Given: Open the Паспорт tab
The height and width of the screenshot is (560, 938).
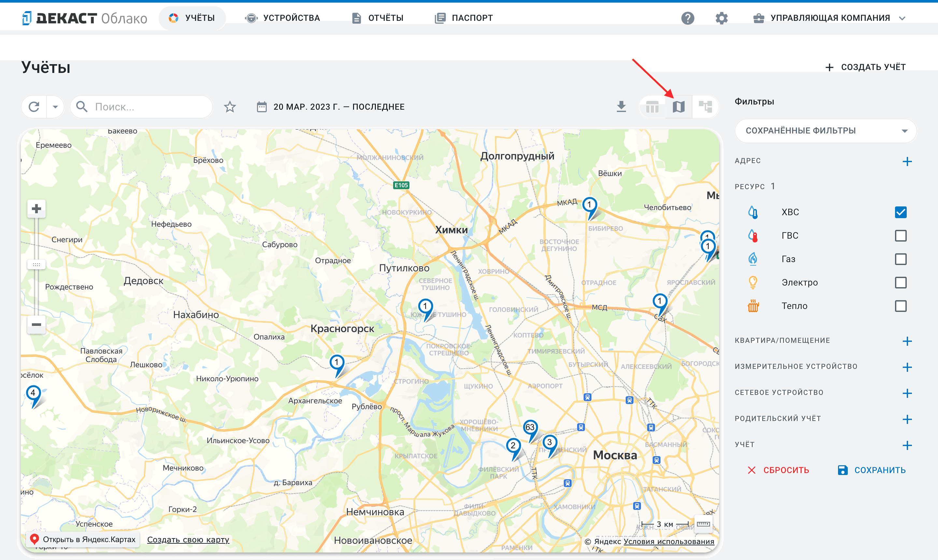Looking at the screenshot, I should 463,18.
